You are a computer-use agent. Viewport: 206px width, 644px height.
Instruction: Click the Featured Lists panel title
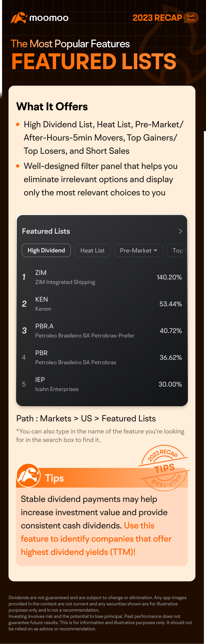point(46,231)
